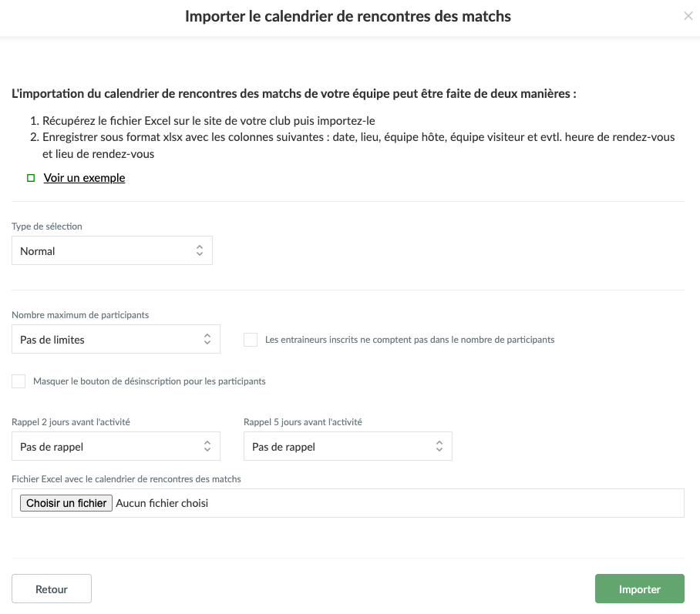Expand the Rappel 2 jours reminder dropdown
This screenshot has width=700, height=614.
click(x=116, y=447)
